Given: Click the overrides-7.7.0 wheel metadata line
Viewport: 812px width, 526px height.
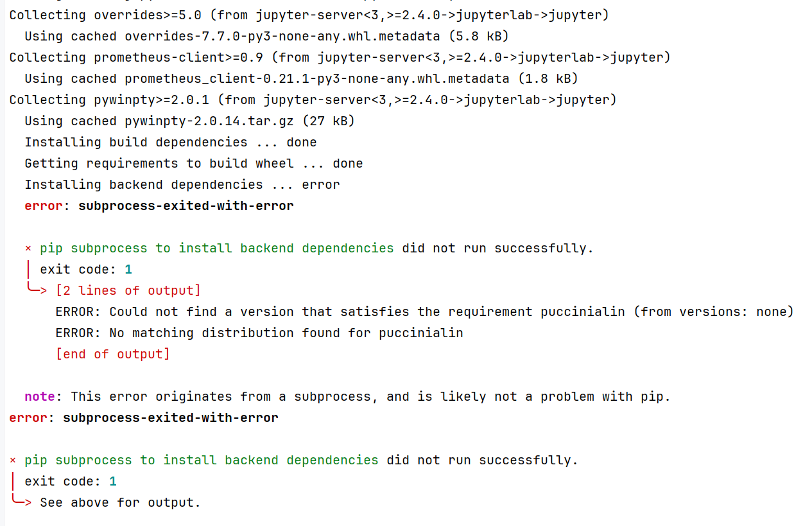Looking at the screenshot, I should (x=267, y=36).
